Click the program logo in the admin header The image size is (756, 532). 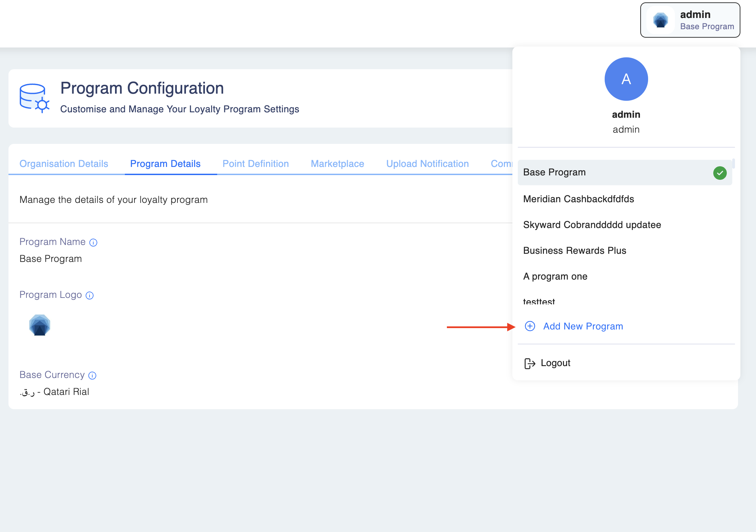[661, 20]
